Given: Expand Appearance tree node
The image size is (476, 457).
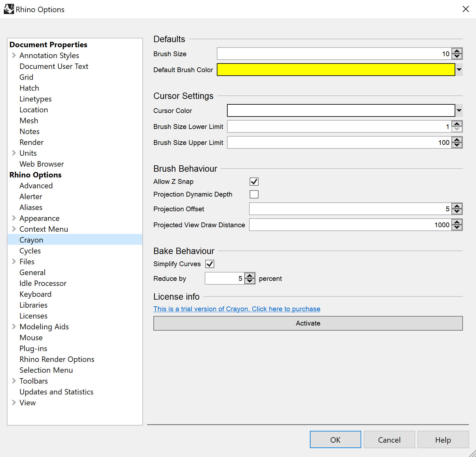Looking at the screenshot, I should coord(14,218).
